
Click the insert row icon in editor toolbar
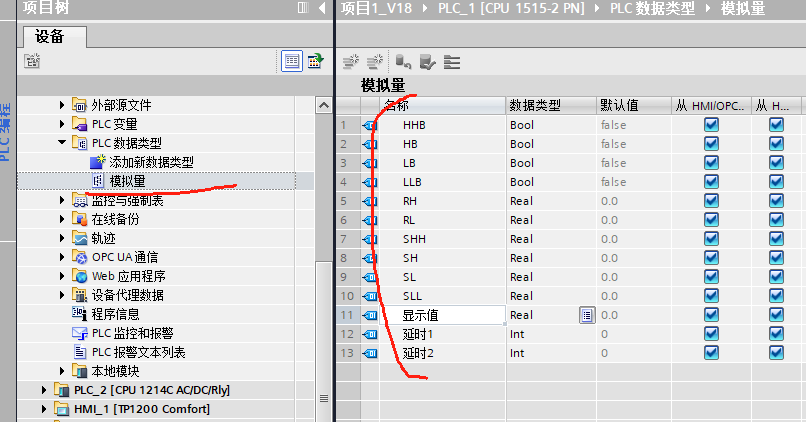(x=350, y=62)
